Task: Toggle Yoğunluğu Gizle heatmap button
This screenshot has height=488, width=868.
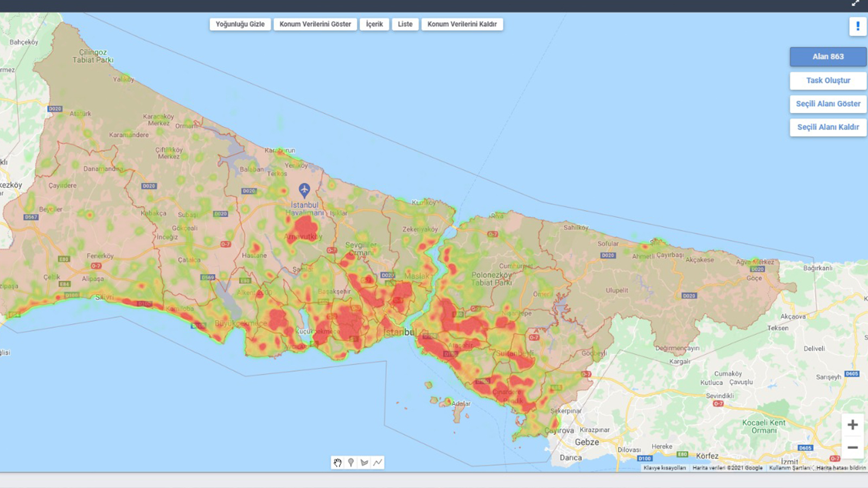Action: tap(240, 24)
